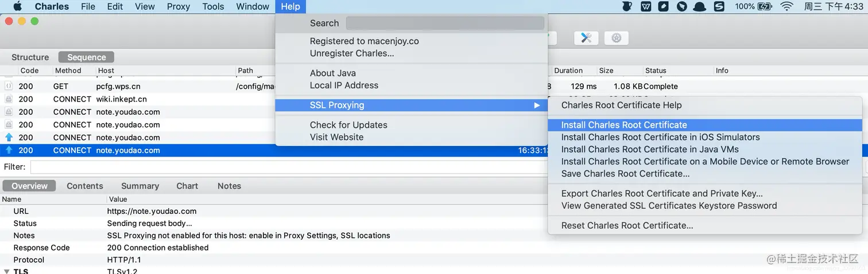Switch to the Sequence view tab
The height and width of the screenshot is (274, 868).
coord(86,57)
